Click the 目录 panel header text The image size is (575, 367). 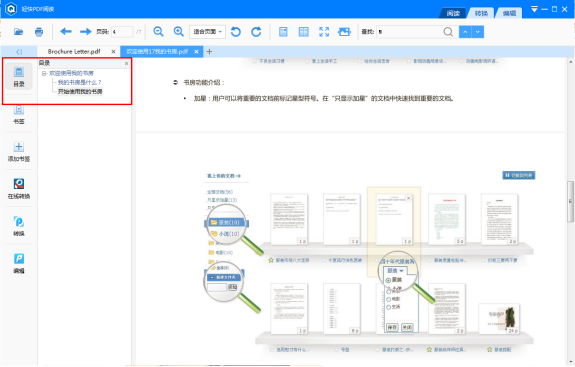coord(44,63)
